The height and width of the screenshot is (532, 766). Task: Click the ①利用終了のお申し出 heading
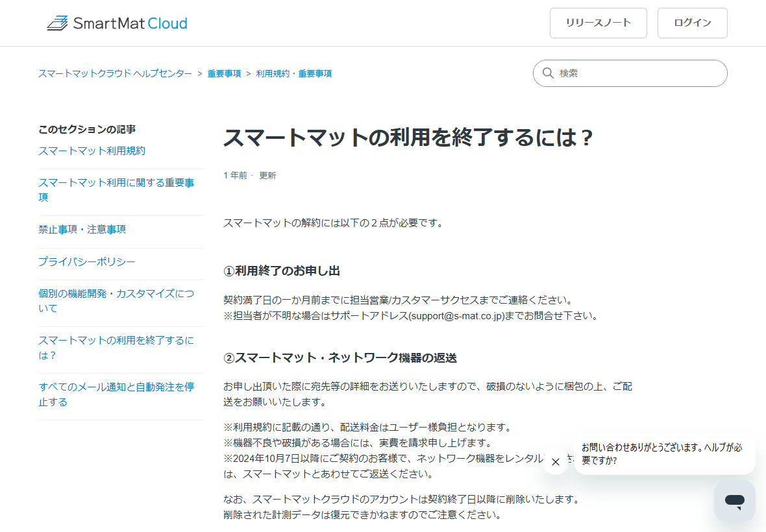point(281,271)
